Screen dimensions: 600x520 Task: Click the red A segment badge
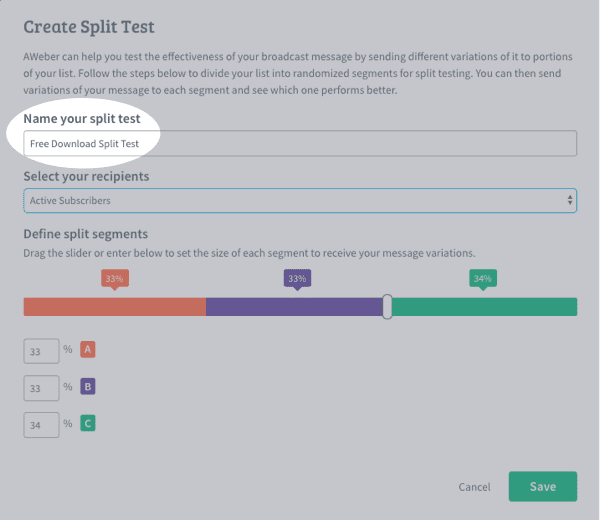click(x=88, y=350)
